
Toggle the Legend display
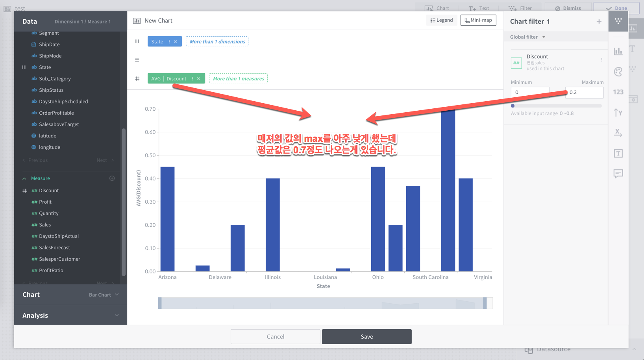click(x=442, y=20)
